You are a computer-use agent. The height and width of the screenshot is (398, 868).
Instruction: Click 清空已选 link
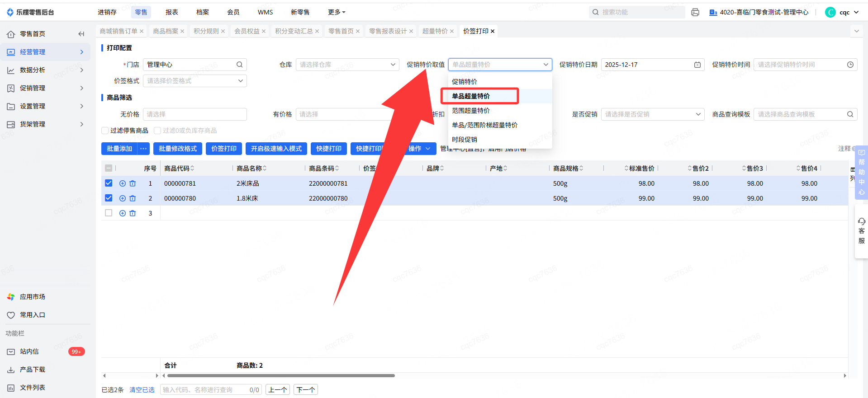(142, 390)
